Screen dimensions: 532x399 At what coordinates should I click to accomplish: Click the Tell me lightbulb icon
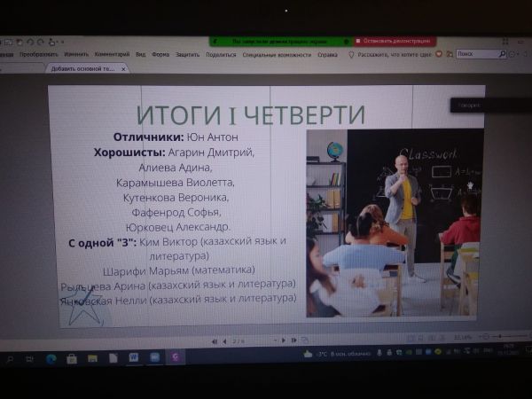pos(351,54)
